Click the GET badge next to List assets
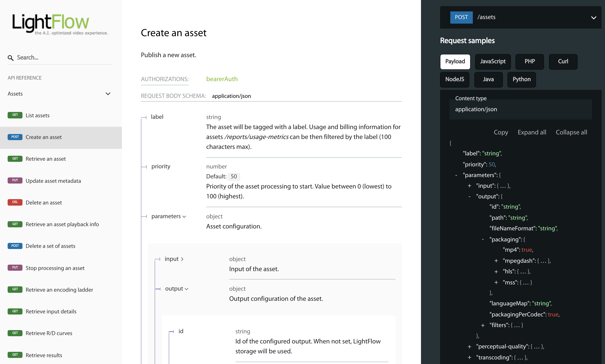This screenshot has width=605, height=364. (x=15, y=115)
